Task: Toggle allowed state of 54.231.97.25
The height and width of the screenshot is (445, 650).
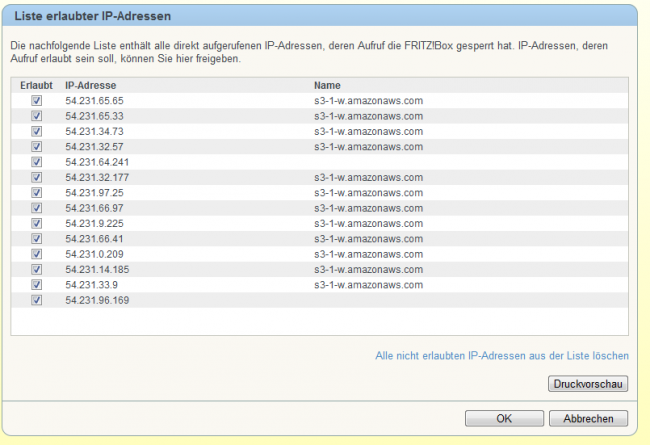Action: [36, 192]
